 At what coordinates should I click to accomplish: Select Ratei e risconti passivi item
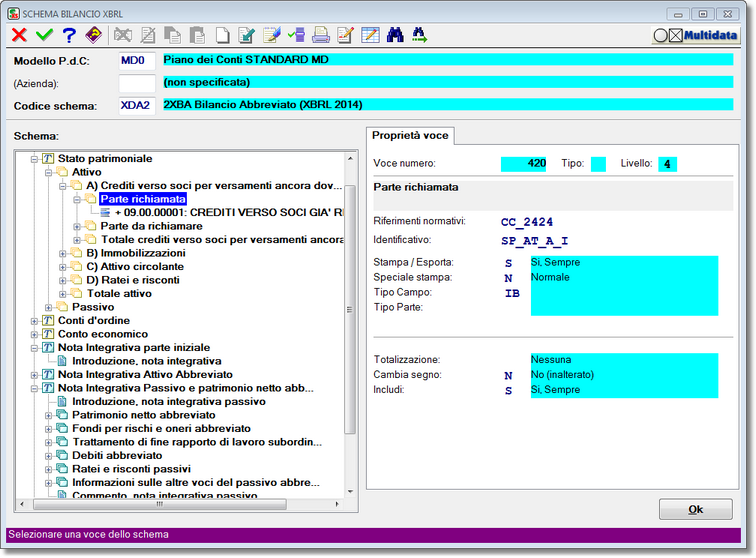pos(131,469)
